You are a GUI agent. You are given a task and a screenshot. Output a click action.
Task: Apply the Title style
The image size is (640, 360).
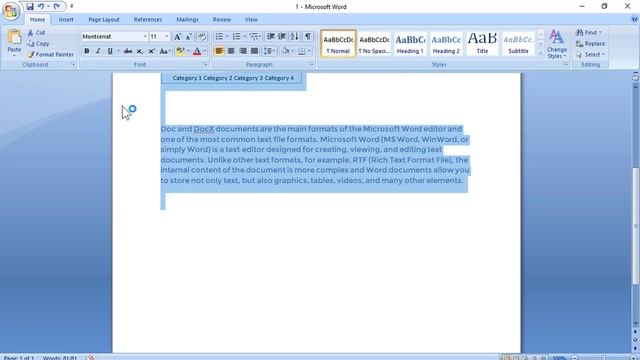pyautogui.click(x=482, y=44)
